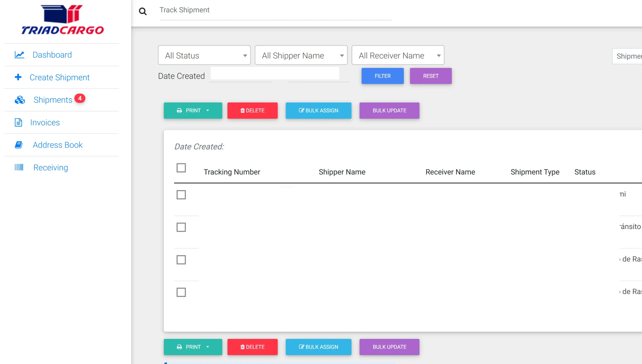Click trash icon in top DELETE button
This screenshot has height=364, width=642.
[243, 110]
